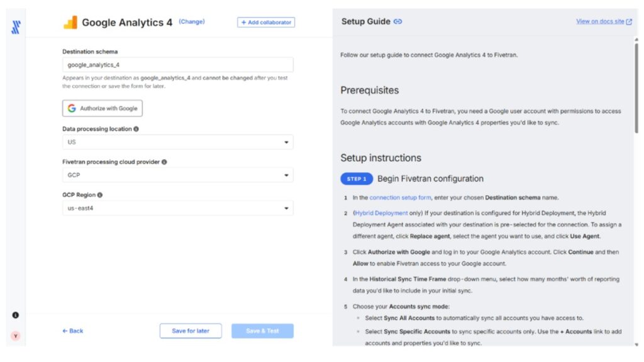
Task: Click the Authorize with Google button
Action: click(x=103, y=108)
